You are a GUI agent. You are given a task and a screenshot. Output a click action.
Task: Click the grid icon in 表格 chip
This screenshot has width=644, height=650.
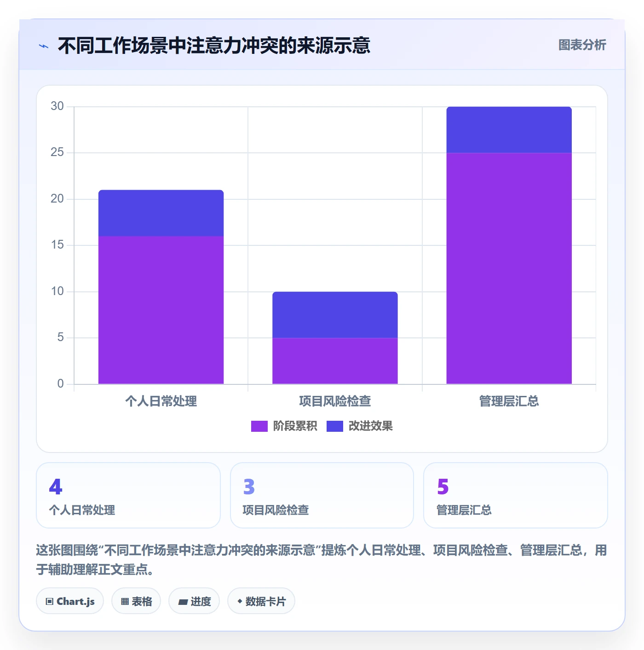click(125, 601)
